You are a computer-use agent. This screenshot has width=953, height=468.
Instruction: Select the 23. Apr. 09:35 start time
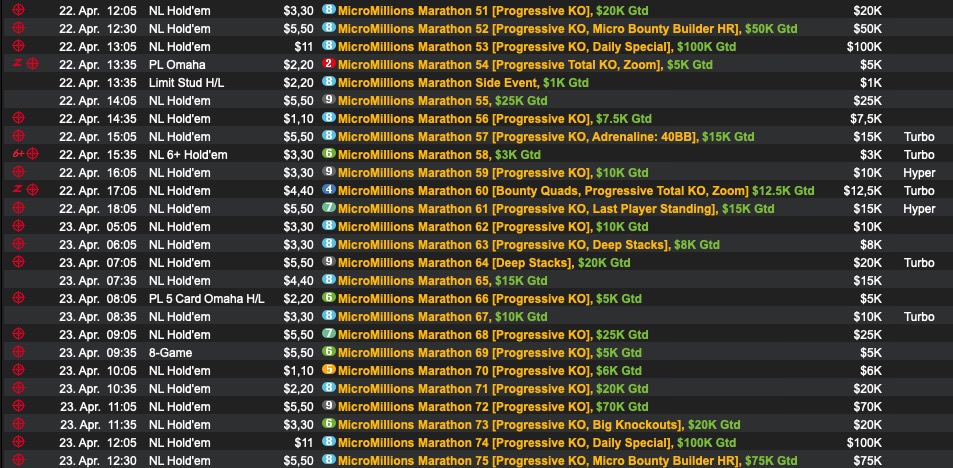point(97,353)
